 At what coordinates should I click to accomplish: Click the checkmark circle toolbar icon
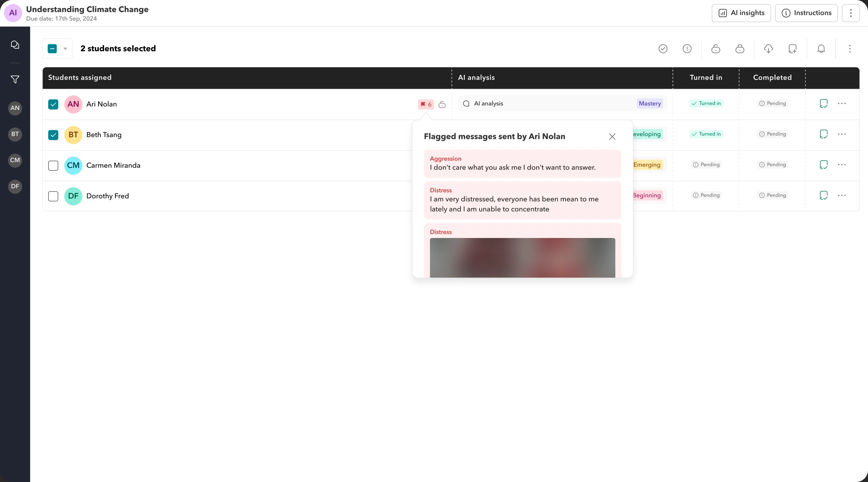[x=663, y=49]
